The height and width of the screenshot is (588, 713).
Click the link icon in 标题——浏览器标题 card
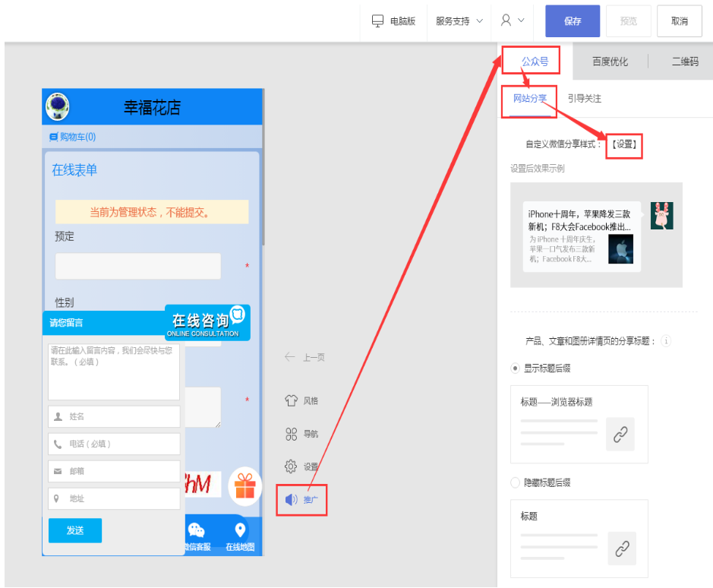[x=620, y=435]
